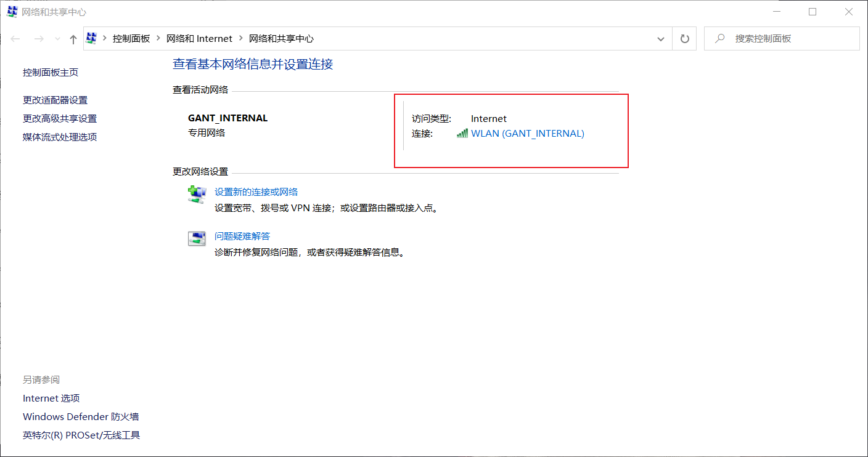The image size is (868, 457).
Task: Click the Forward arrow in navigation bar
Action: click(x=39, y=39)
